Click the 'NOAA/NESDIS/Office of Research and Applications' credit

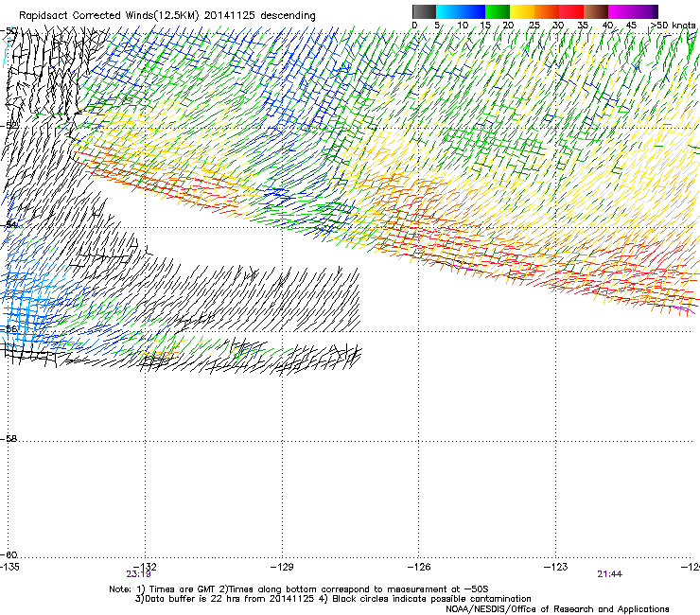(557, 608)
